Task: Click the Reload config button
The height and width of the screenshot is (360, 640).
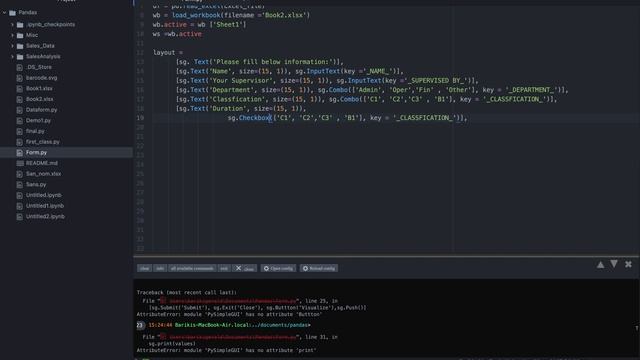Action: pos(318,268)
